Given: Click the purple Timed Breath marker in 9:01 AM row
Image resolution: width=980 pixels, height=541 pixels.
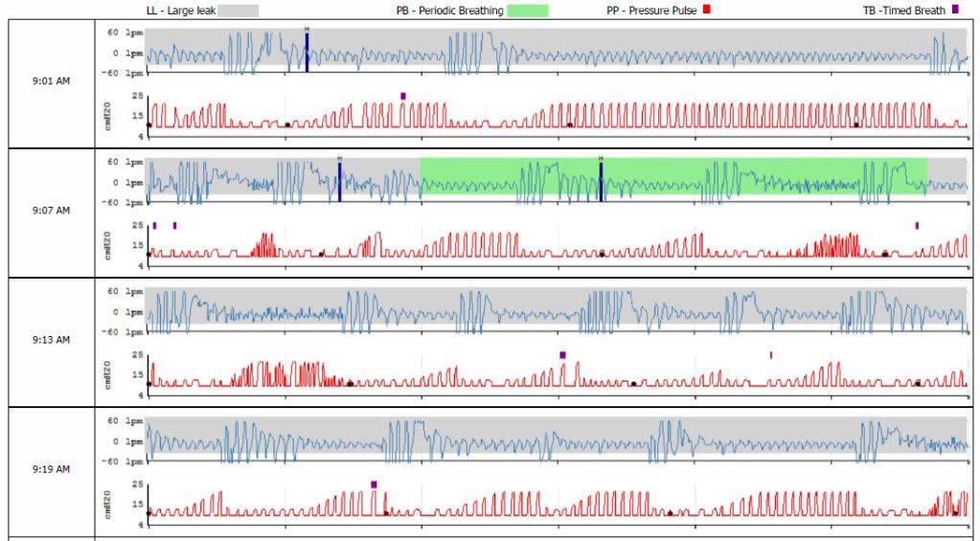Looking at the screenshot, I should pos(403,96).
